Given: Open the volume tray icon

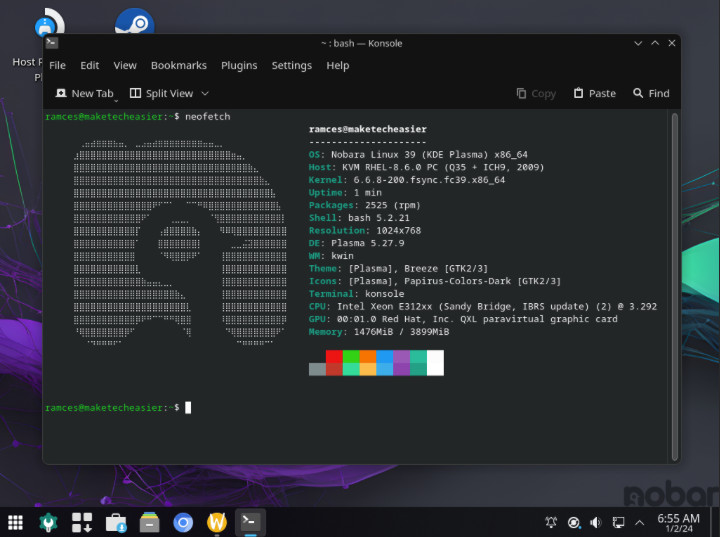Looking at the screenshot, I should (596, 522).
